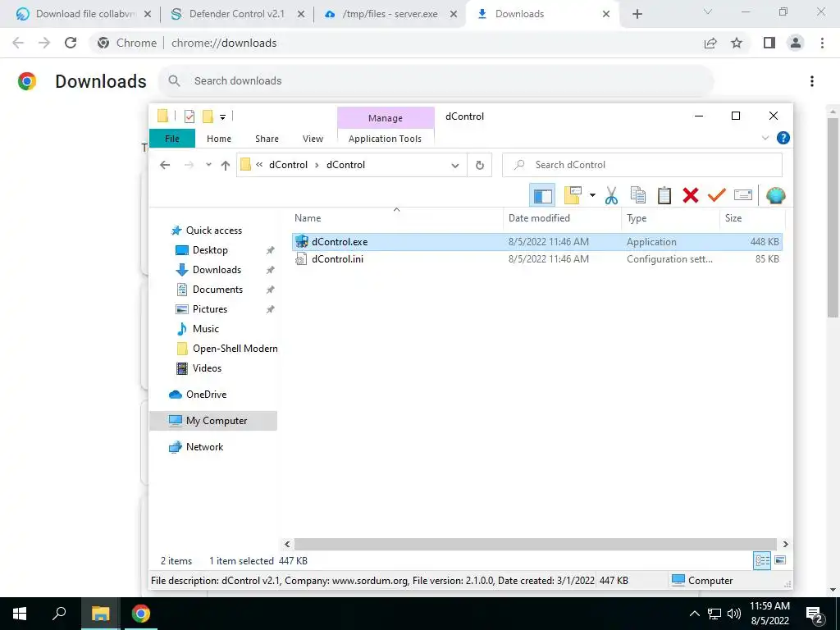Bookmark this page with the star icon
Viewport: 840px width, 630px height.
tap(737, 43)
